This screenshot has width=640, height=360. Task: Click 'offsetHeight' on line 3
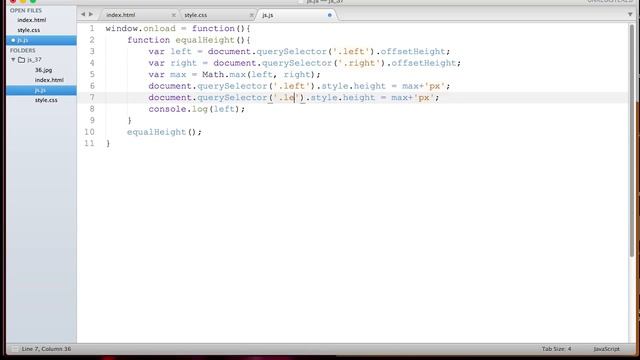click(413, 51)
